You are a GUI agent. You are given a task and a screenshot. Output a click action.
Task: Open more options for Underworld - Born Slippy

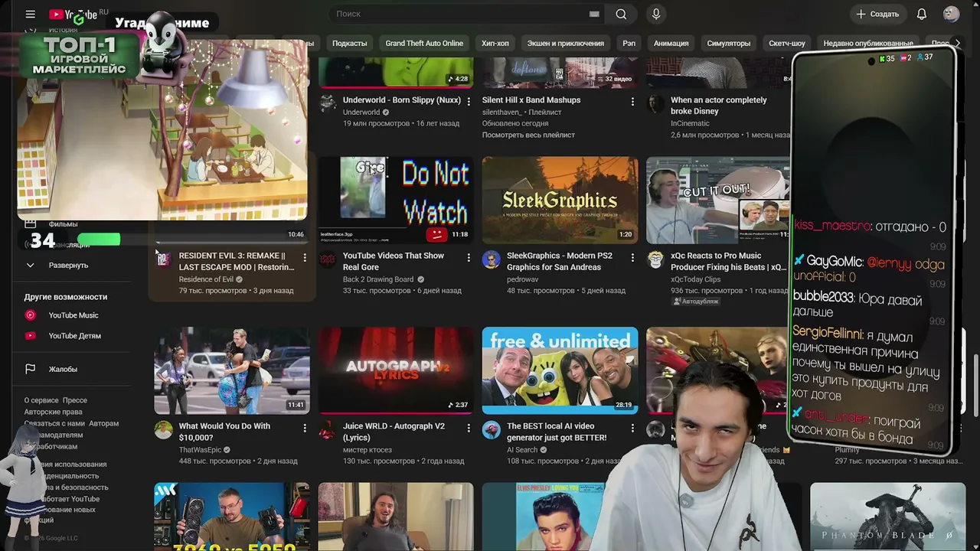(x=469, y=101)
